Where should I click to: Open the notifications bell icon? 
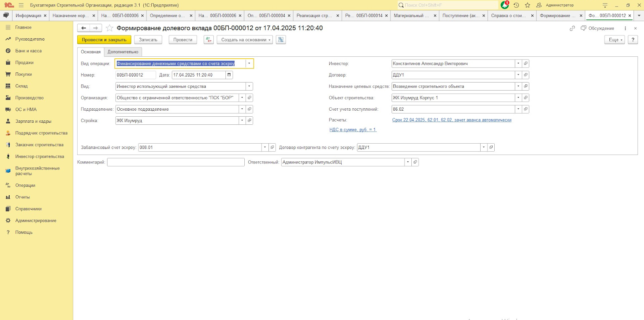pyautogui.click(x=505, y=5)
